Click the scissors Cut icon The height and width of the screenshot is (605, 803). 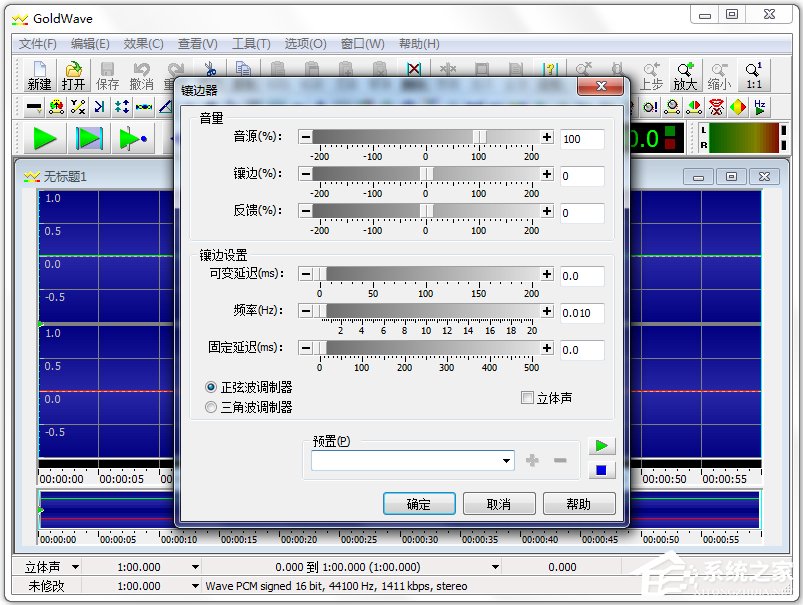[210, 69]
